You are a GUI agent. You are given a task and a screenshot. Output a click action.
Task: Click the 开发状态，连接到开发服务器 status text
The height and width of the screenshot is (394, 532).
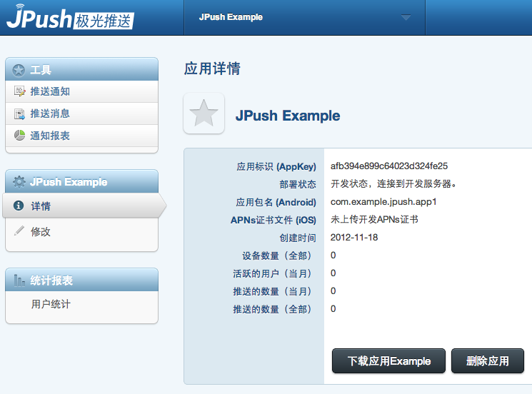coord(393,183)
